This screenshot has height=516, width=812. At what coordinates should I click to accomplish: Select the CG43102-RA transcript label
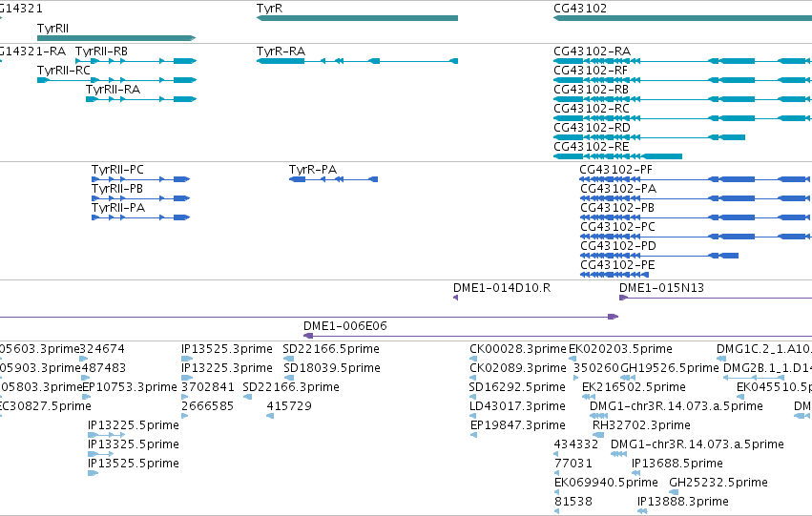592,52
